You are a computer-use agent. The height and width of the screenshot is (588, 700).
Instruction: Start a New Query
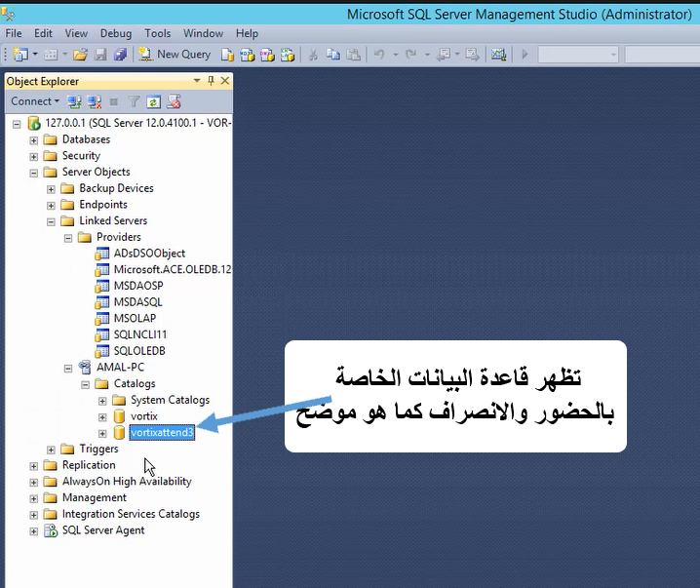[x=175, y=55]
